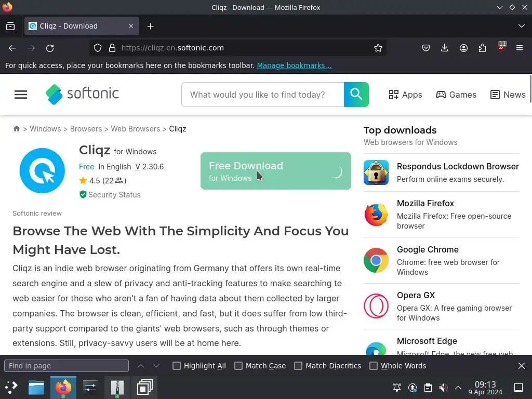
Task: Open the system settings taskbar icon
Action: [x=90, y=388]
